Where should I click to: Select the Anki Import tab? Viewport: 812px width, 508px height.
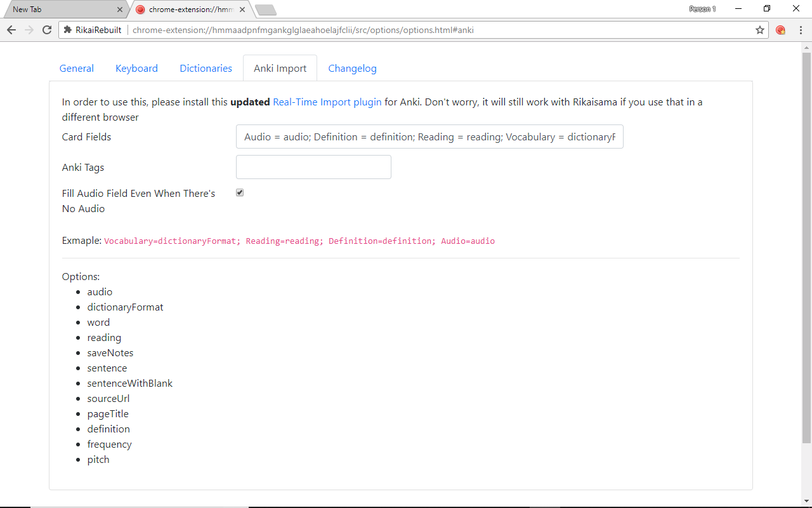click(x=280, y=69)
